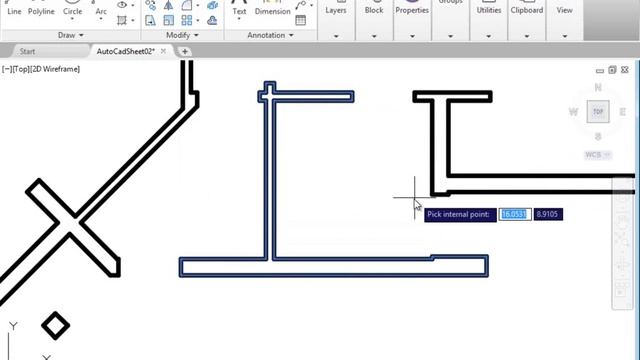Click the Copy tool in Modify
Viewport: 640px width, 360px height.
click(150, 5)
